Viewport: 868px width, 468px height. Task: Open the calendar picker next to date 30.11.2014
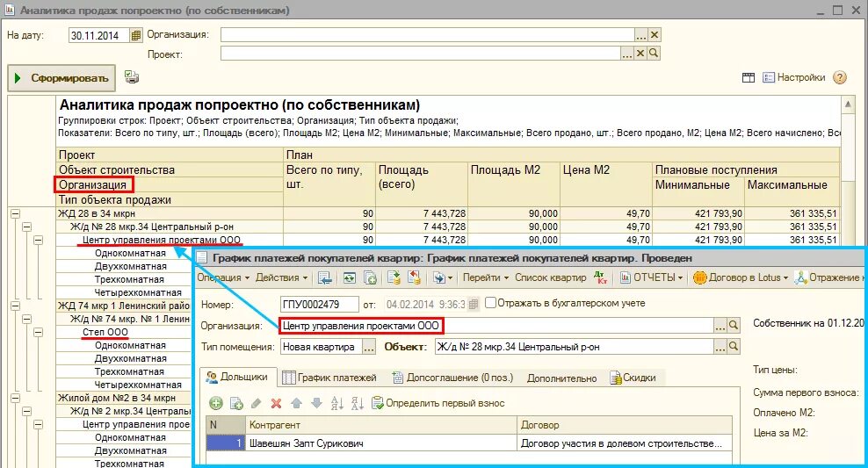(135, 35)
